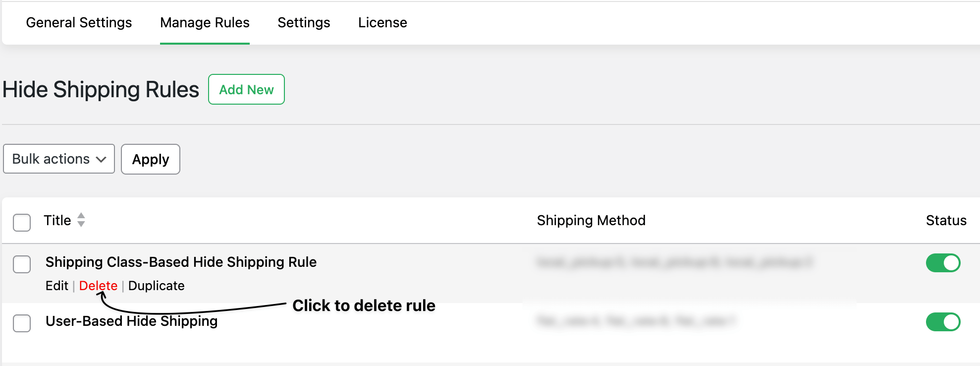
Task: Select the User-Based Hide Shipping checkbox
Action: tap(22, 323)
